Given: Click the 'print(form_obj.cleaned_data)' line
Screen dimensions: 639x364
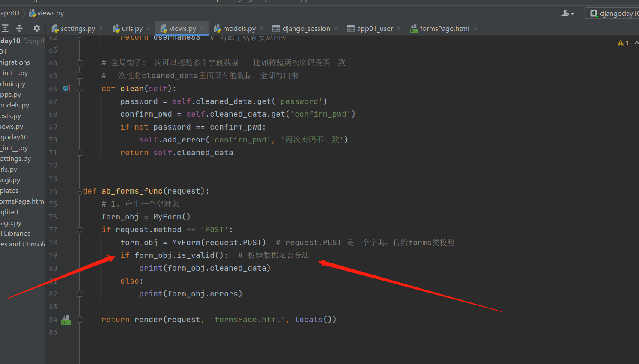Looking at the screenshot, I should [x=205, y=268].
